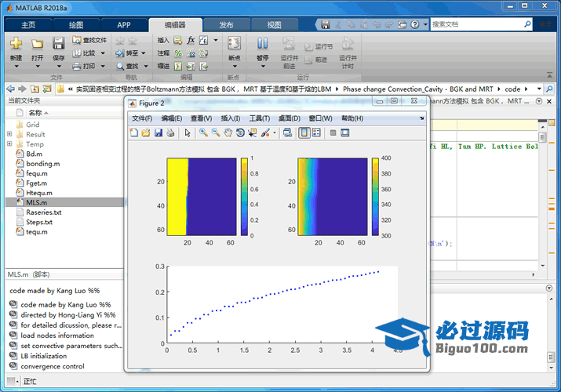Click the code folder in address path
Screen dimensions: 561x392
pos(512,89)
